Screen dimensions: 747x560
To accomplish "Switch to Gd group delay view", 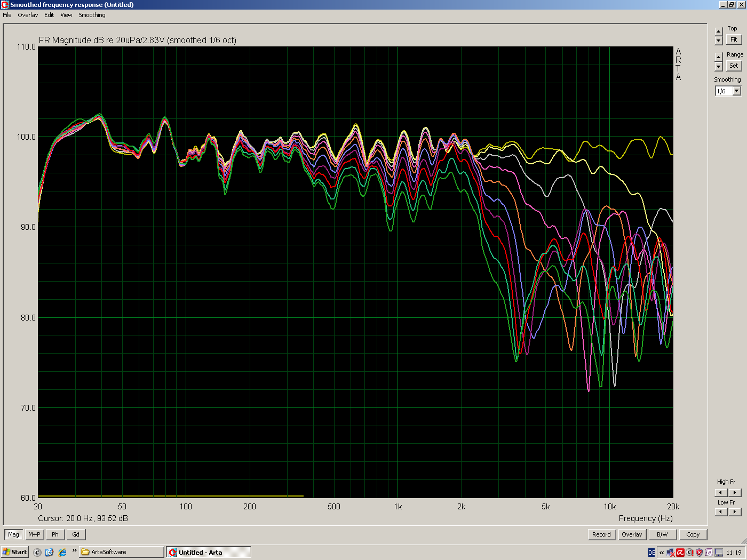I will pyautogui.click(x=76, y=534).
